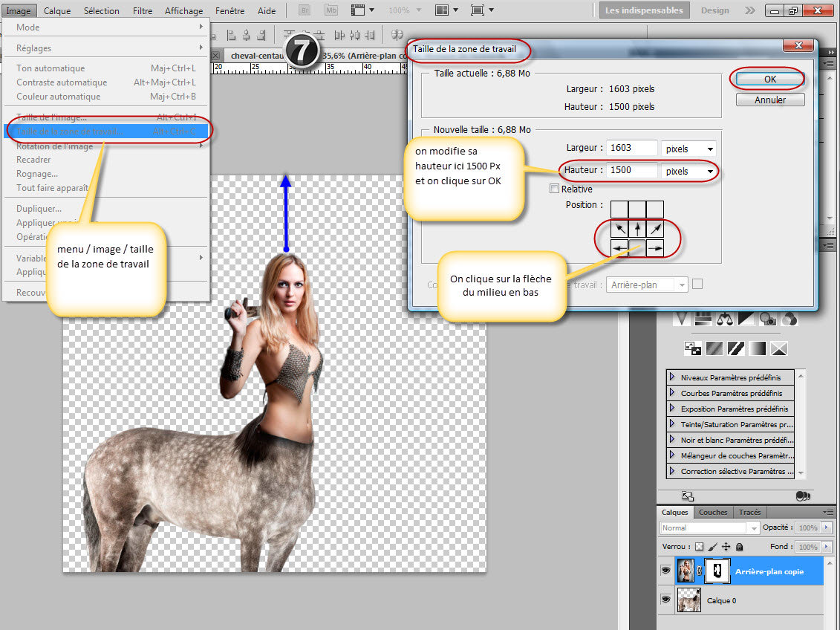Click the Largeur input field
The height and width of the screenshot is (630, 840).
point(631,148)
